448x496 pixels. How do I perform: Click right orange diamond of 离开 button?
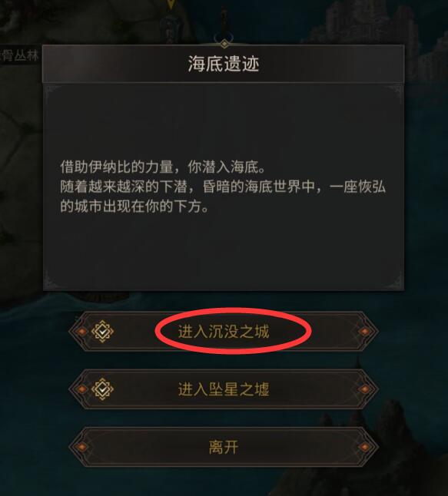tap(364, 447)
